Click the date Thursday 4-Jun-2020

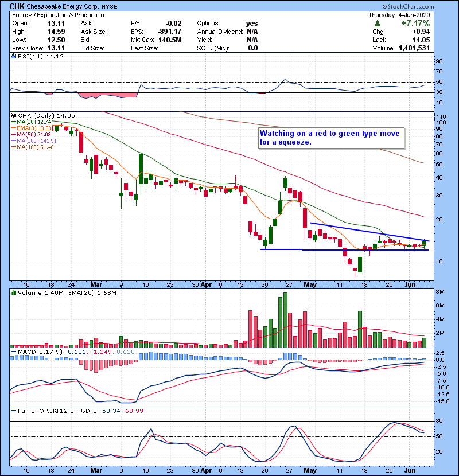click(x=399, y=15)
